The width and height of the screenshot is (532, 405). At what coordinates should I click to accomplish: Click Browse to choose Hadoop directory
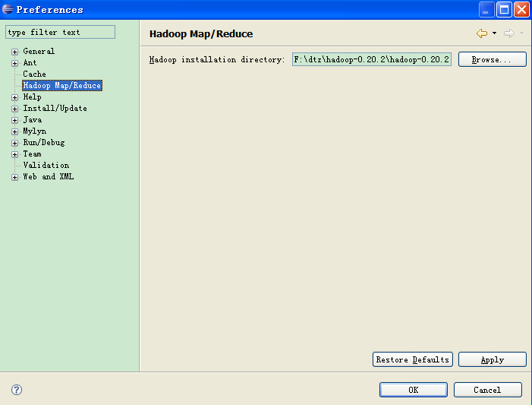[x=493, y=59]
